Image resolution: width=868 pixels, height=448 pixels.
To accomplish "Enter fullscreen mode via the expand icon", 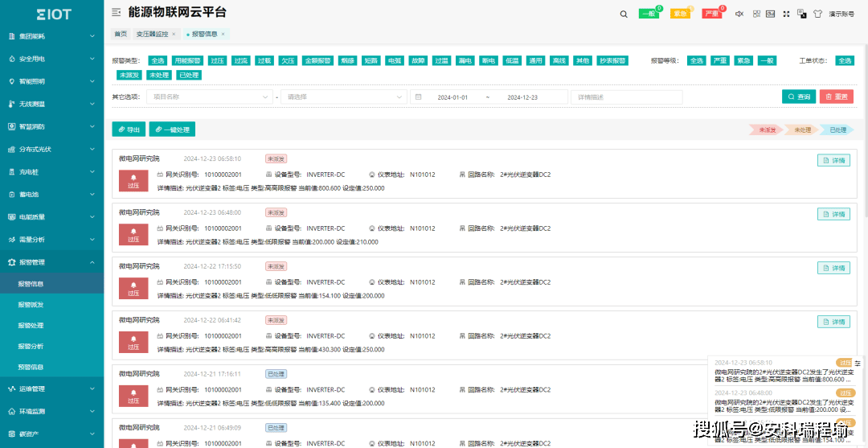I will (x=786, y=14).
